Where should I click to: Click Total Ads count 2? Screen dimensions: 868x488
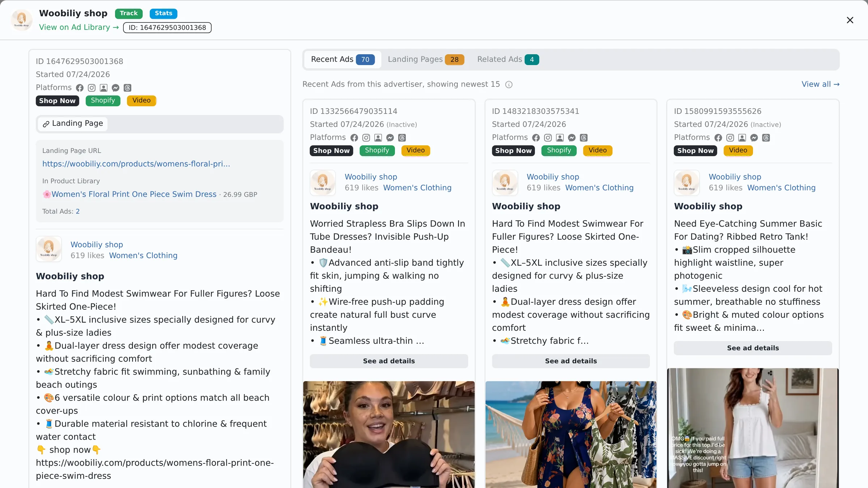[77, 211]
